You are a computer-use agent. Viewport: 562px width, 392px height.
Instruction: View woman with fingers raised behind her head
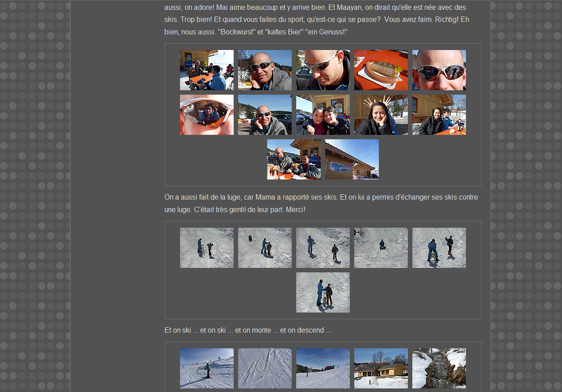coord(381,115)
